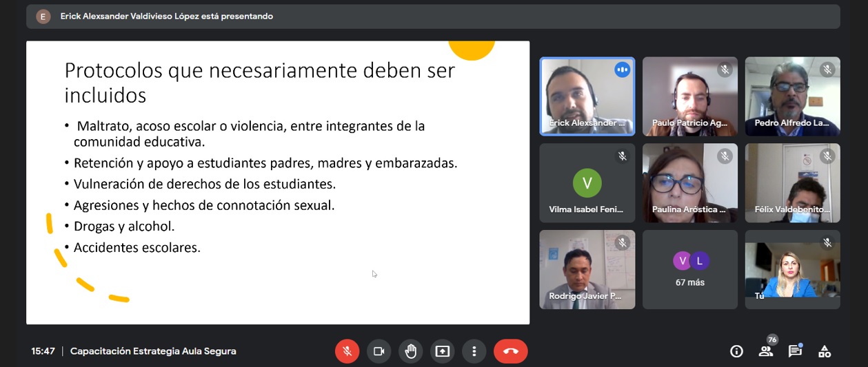Open the activities icon
The height and width of the screenshot is (367, 868).
(x=825, y=351)
